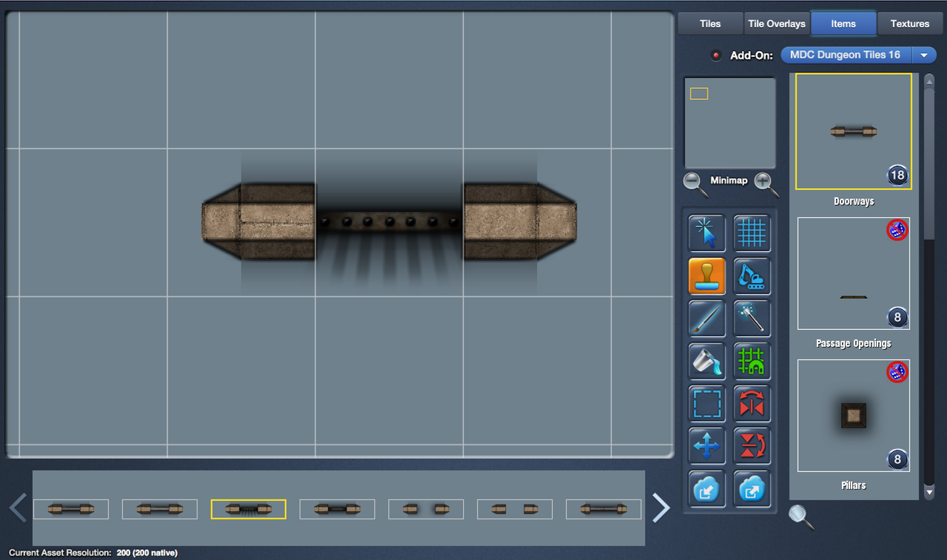Viewport: 947px width, 560px height.
Task: Toggle the red Add-On indicator light
Action: click(x=715, y=55)
